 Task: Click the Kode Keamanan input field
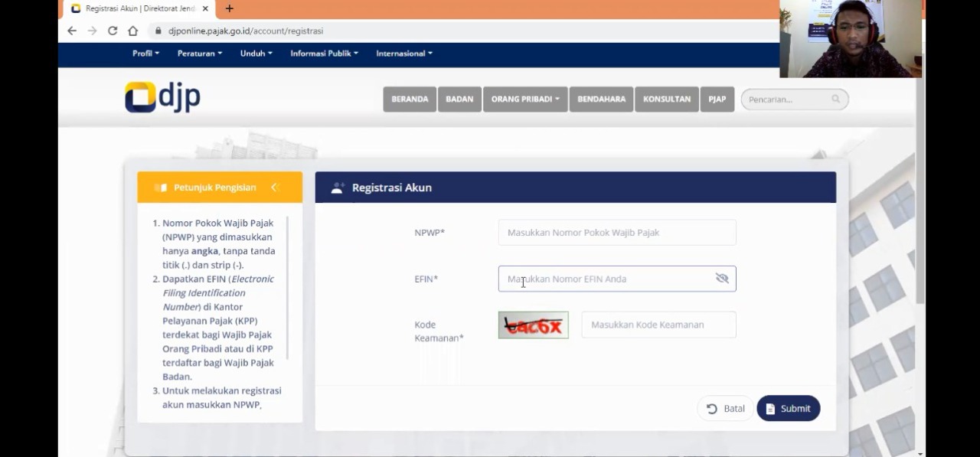(658, 325)
